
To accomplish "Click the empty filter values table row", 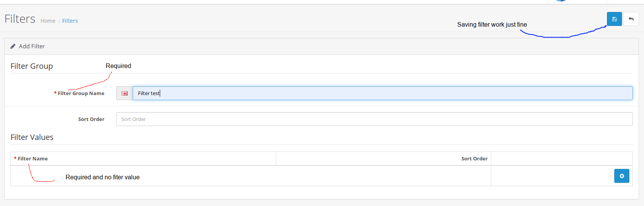I will tap(321, 176).
